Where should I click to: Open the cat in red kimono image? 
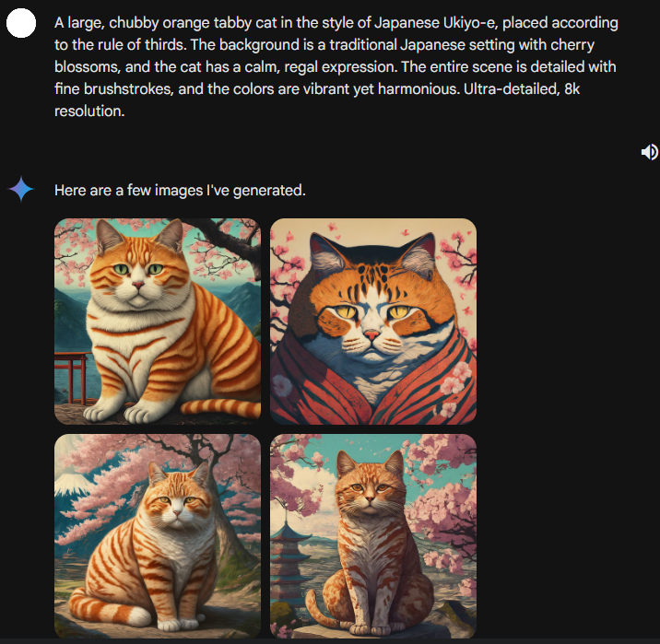(x=373, y=321)
